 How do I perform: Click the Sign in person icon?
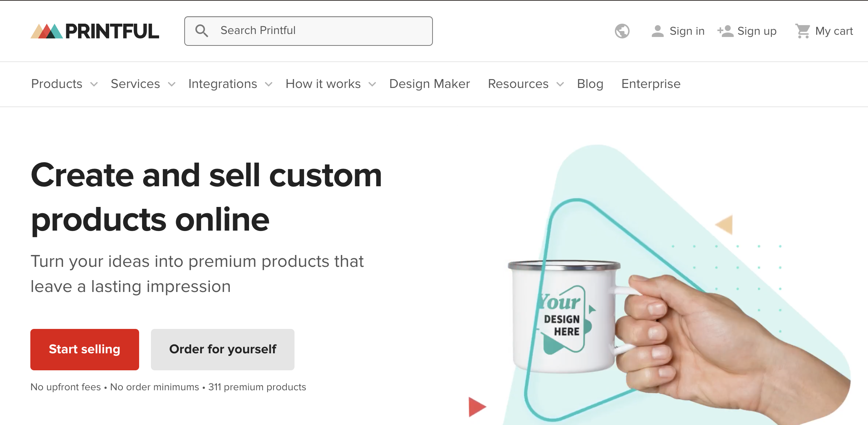657,31
